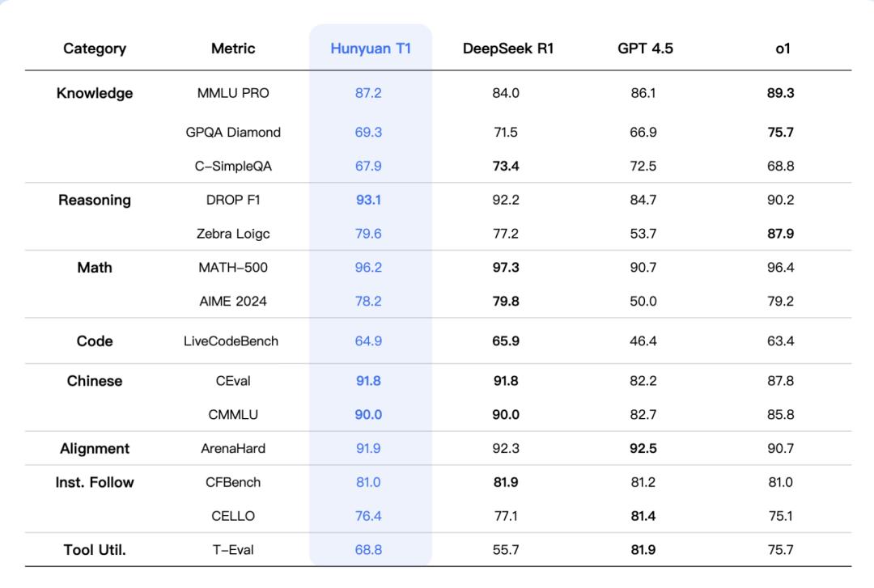Click Hunyuan T1's T-Eval score 68.8
Image resolution: width=874 pixels, height=588 pixels.
368,550
